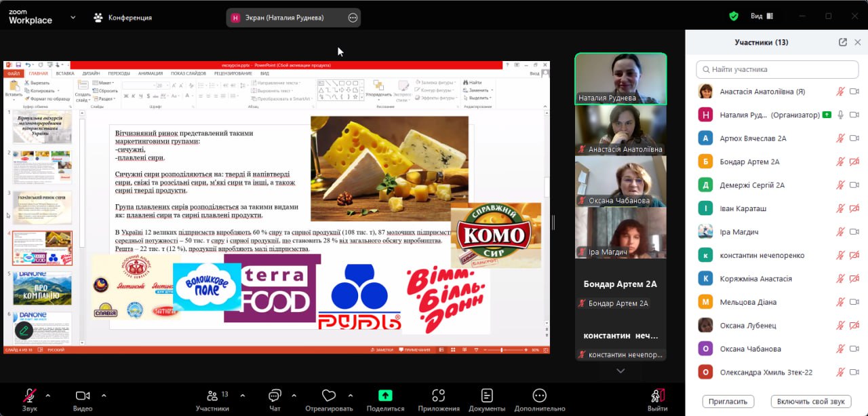Unmute microphone with the Звук icon
Viewport: 868px width, 416px height.
coord(29,396)
